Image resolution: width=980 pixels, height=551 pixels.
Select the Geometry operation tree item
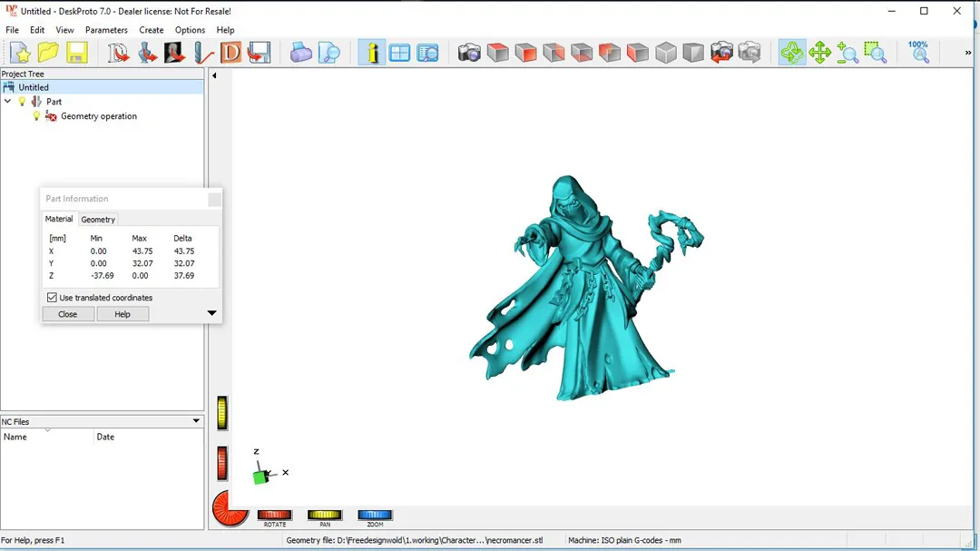click(99, 116)
